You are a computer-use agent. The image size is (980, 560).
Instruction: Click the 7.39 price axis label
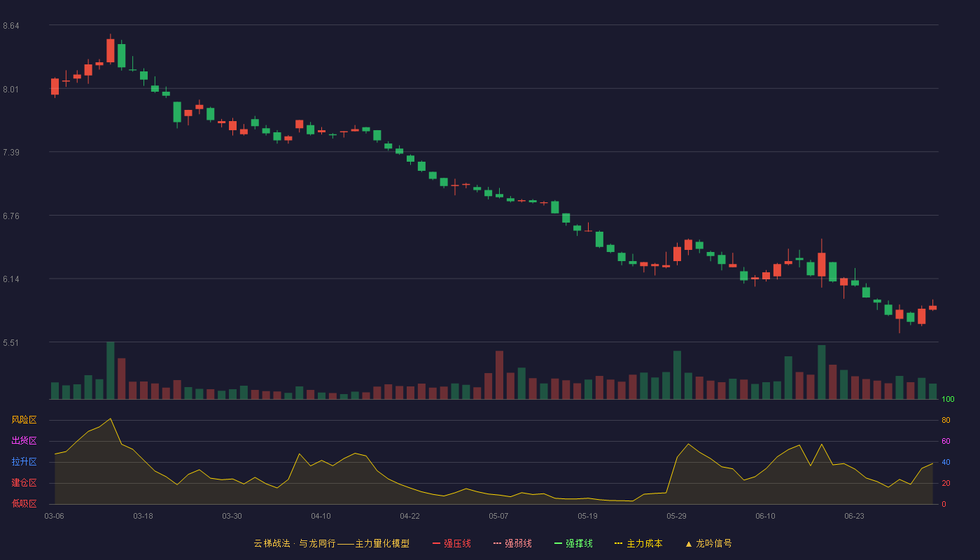pyautogui.click(x=11, y=153)
